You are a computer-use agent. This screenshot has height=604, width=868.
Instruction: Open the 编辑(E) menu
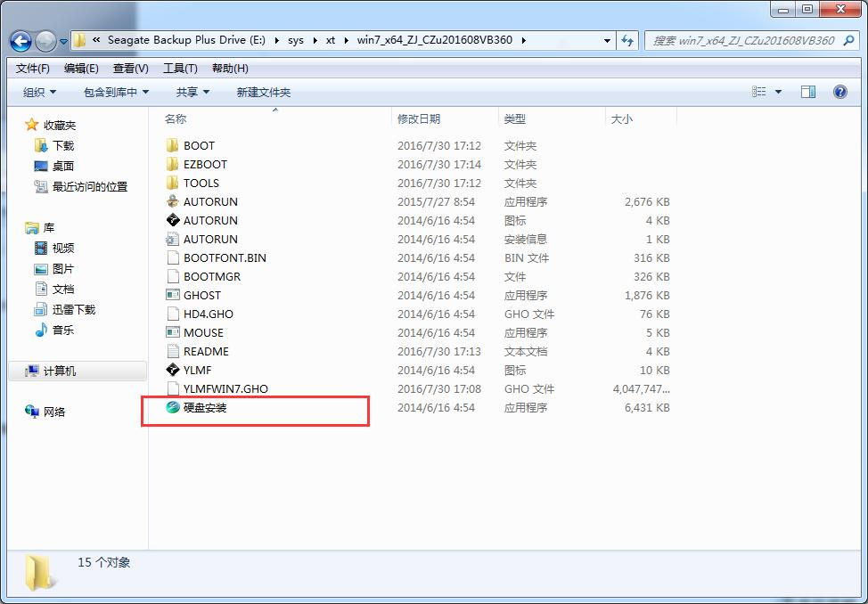(x=81, y=68)
